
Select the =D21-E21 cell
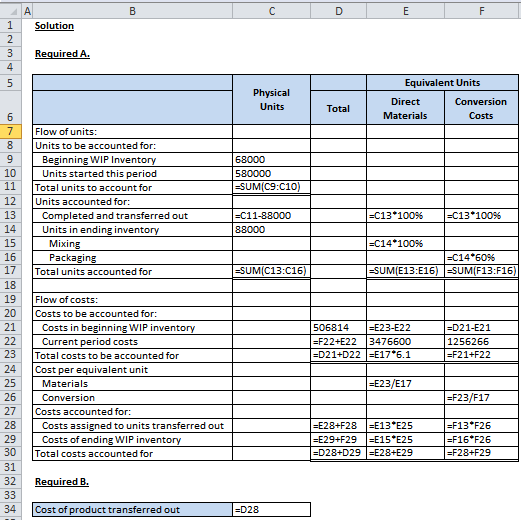[481, 328]
